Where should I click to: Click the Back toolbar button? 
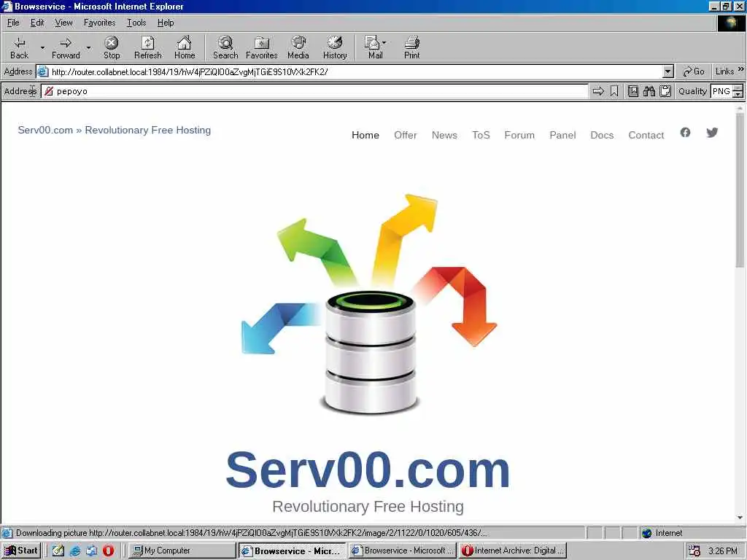coord(19,47)
